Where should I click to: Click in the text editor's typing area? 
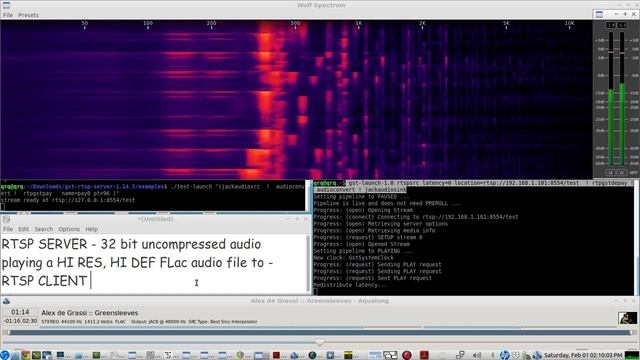tap(154, 263)
